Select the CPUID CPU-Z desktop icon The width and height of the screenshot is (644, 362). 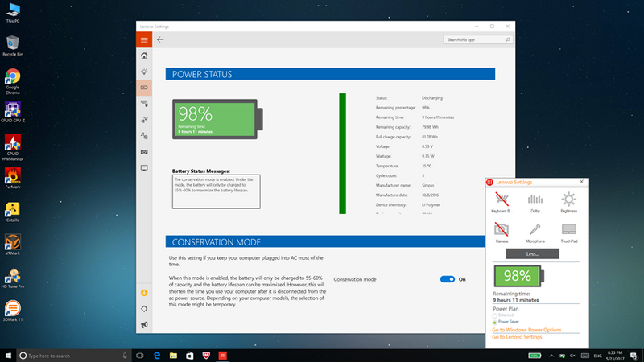[13, 112]
